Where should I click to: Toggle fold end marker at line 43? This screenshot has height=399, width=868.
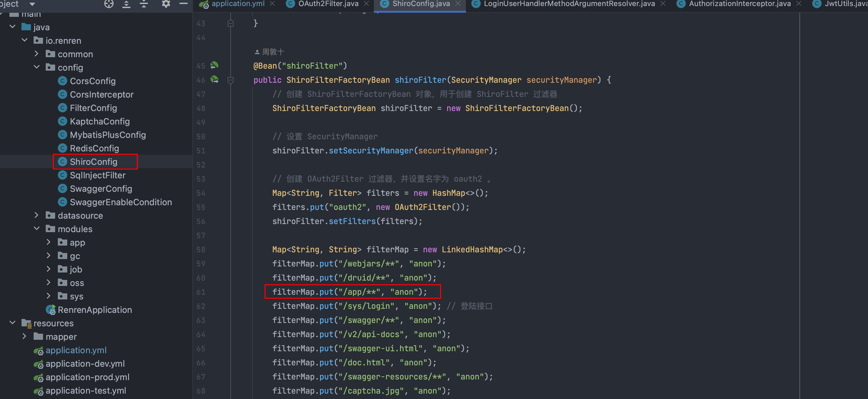231,23
